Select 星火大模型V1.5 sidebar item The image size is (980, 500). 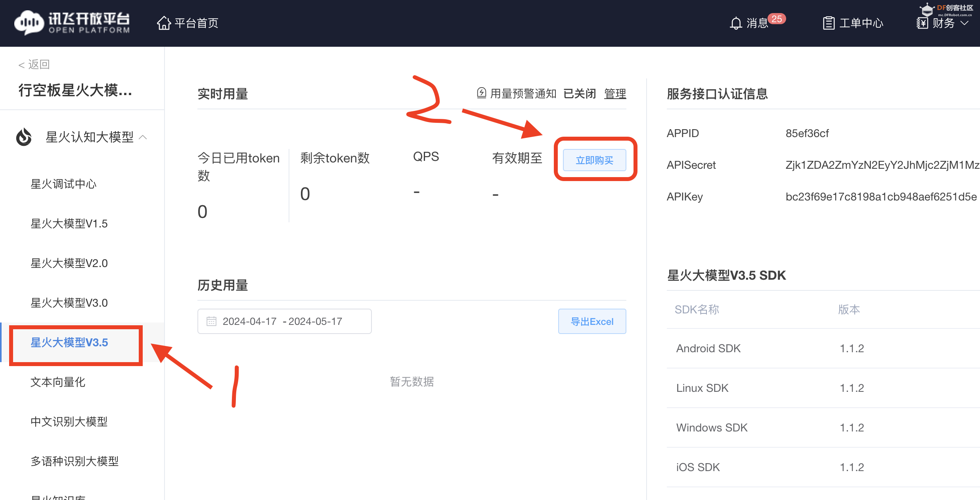coord(69,223)
